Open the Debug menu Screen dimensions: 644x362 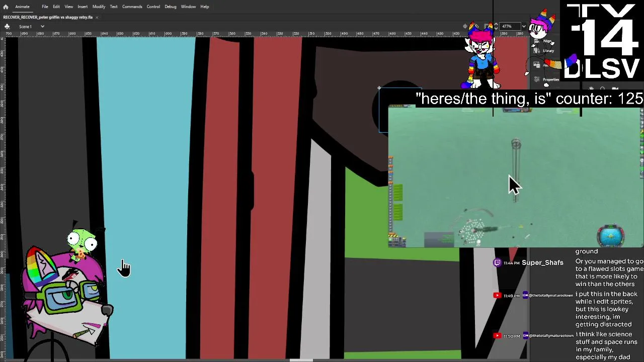(171, 7)
